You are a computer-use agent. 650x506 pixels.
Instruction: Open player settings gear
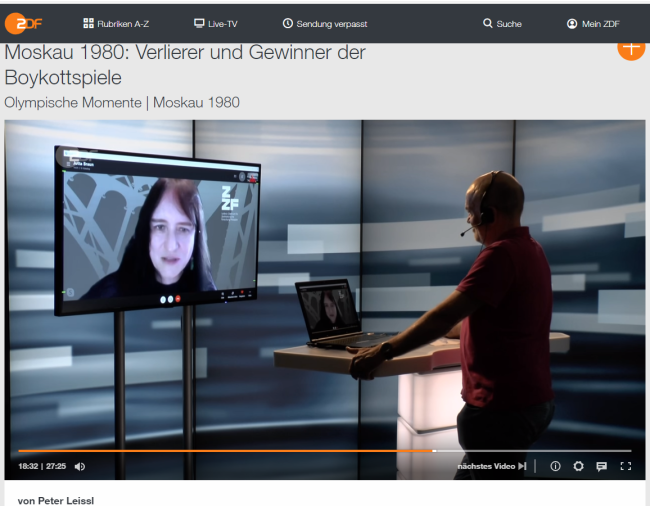click(578, 466)
